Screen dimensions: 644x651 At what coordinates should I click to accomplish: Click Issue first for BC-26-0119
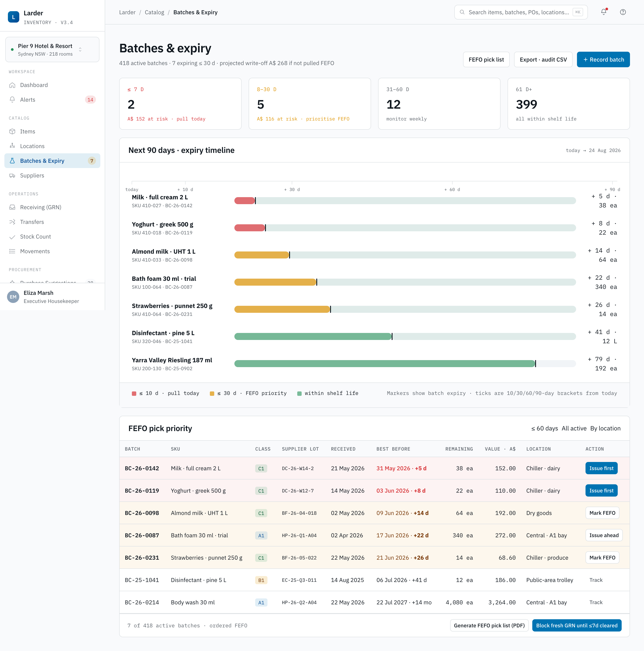[x=601, y=491]
